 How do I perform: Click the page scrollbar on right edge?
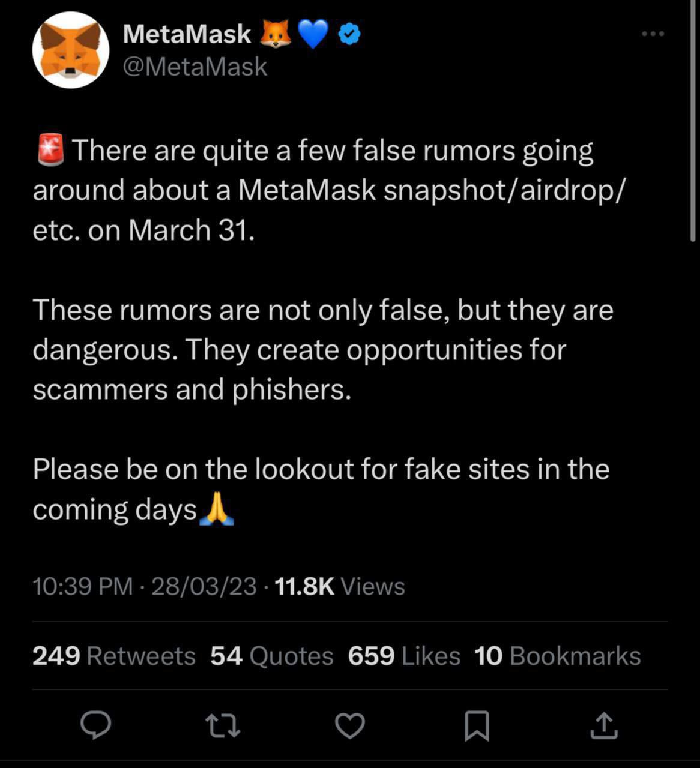pyautogui.click(x=693, y=120)
